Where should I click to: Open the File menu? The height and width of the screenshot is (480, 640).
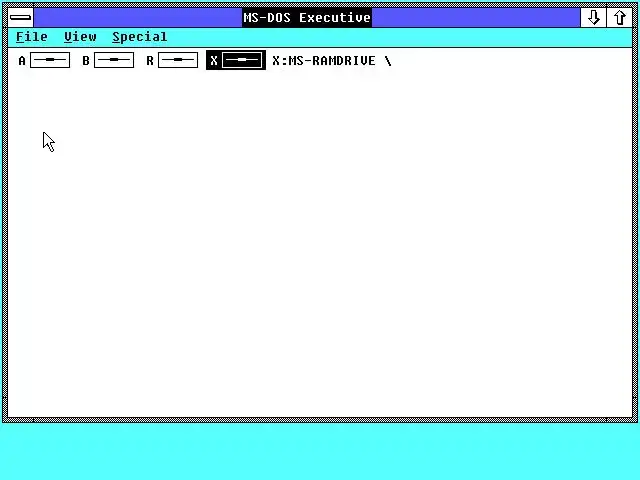point(32,37)
